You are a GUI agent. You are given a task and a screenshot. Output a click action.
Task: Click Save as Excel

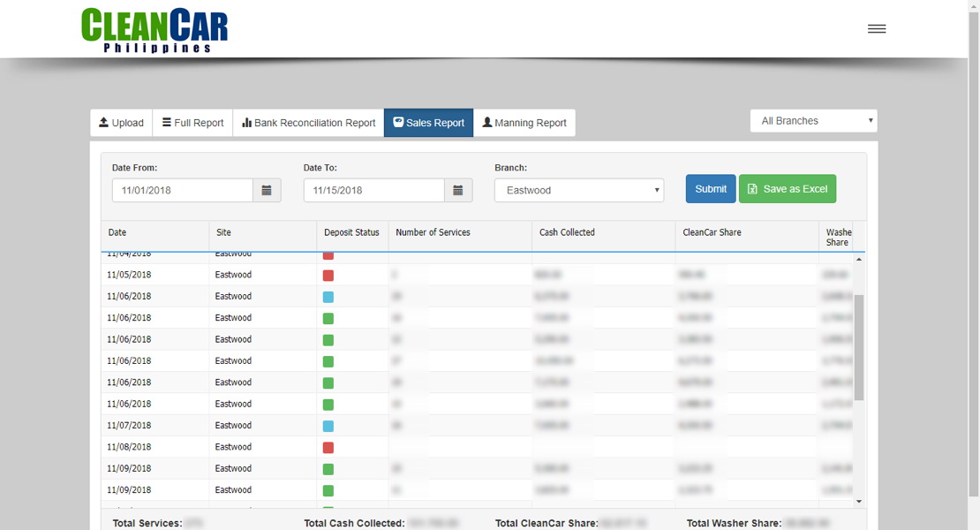[788, 188]
